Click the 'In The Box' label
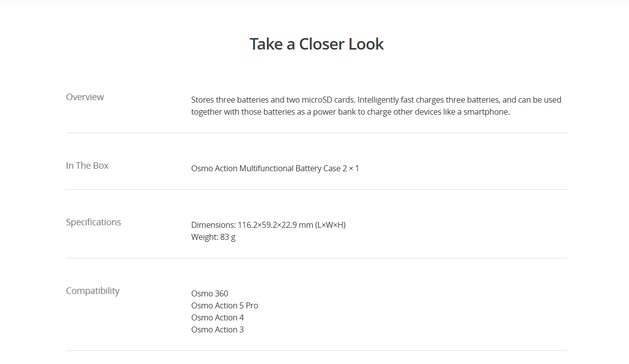This screenshot has width=629, height=364. [87, 165]
